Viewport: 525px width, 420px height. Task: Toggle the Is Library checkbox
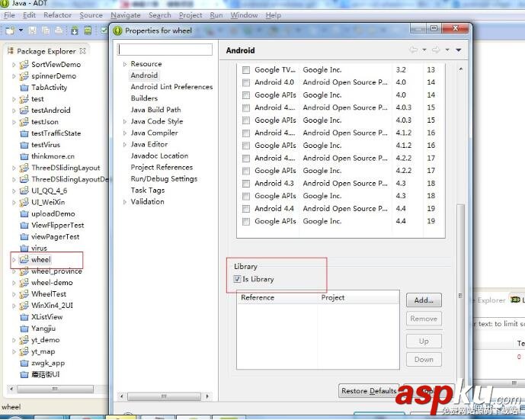236,280
